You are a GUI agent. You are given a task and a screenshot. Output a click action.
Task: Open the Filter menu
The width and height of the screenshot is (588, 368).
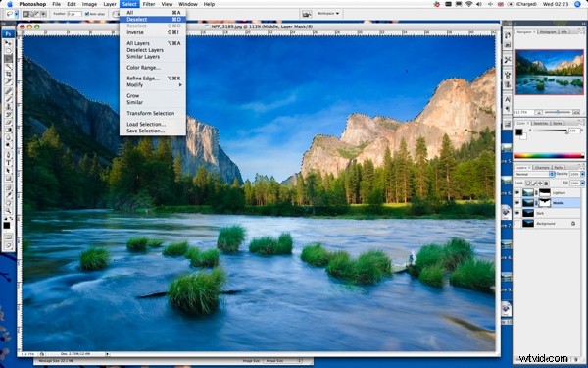149,4
